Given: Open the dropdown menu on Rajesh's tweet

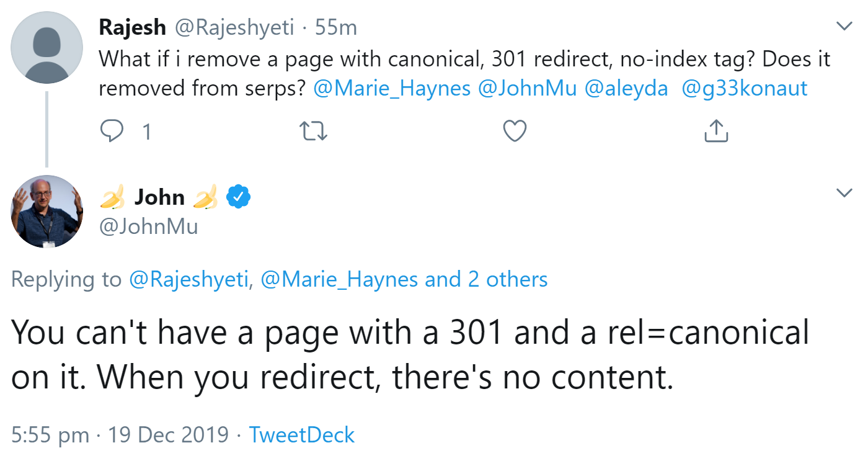Looking at the screenshot, I should point(844,26).
